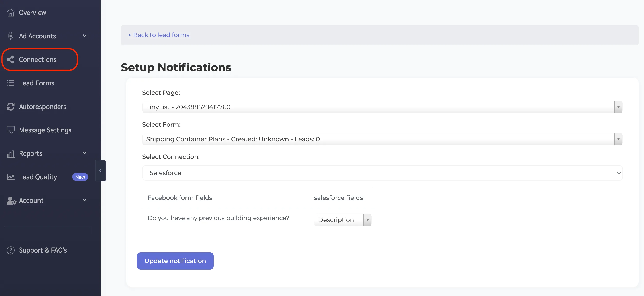The width and height of the screenshot is (644, 296).
Task: Collapse the sidebar with the arrow handle
Action: pyautogui.click(x=100, y=171)
